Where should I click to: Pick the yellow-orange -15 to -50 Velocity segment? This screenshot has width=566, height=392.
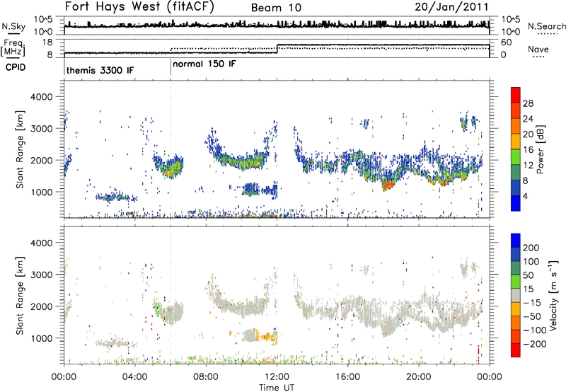(x=516, y=309)
